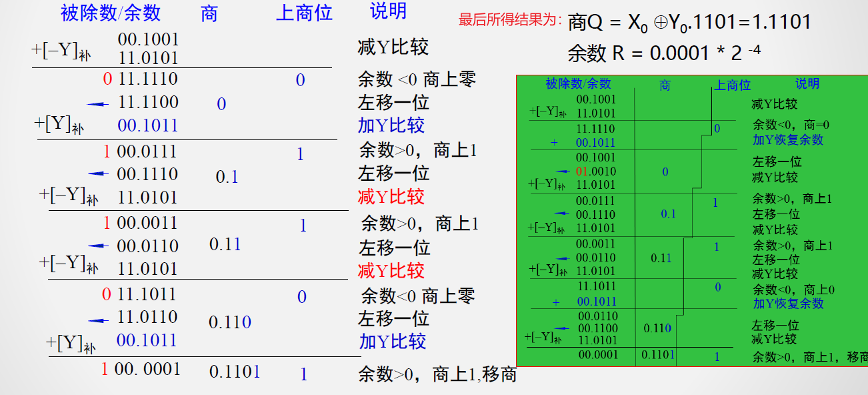Click the red '1' before 00.0011
This screenshot has width=868, height=395.
click(x=107, y=223)
